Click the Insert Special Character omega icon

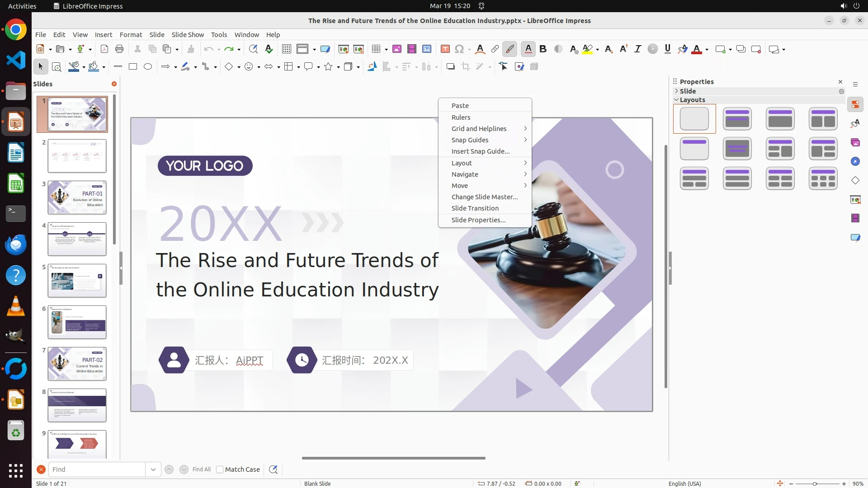(459, 49)
